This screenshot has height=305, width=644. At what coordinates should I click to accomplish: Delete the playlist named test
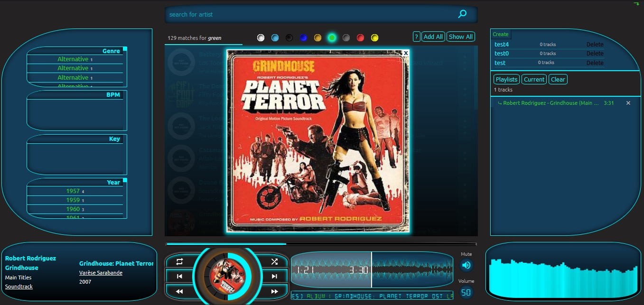tap(595, 63)
